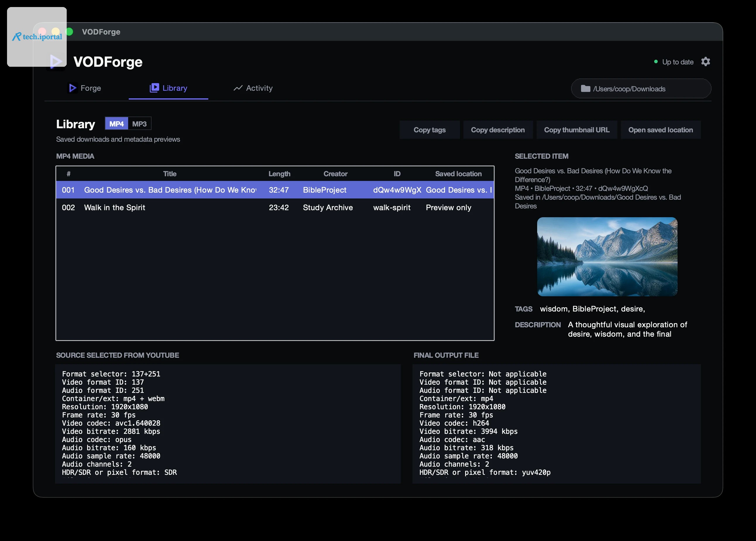Click the Activity chart icon
Screen dimensions: 756x541
(x=238, y=88)
